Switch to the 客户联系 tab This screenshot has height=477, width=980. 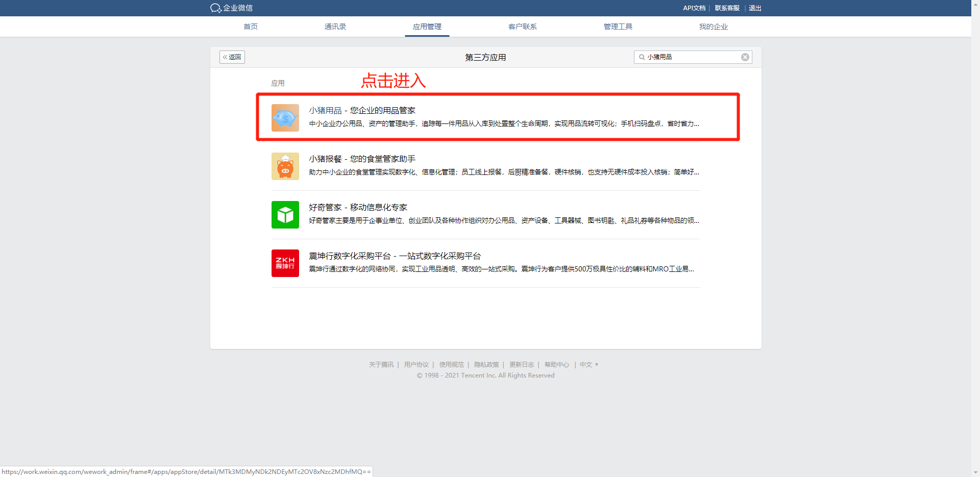[523, 27]
